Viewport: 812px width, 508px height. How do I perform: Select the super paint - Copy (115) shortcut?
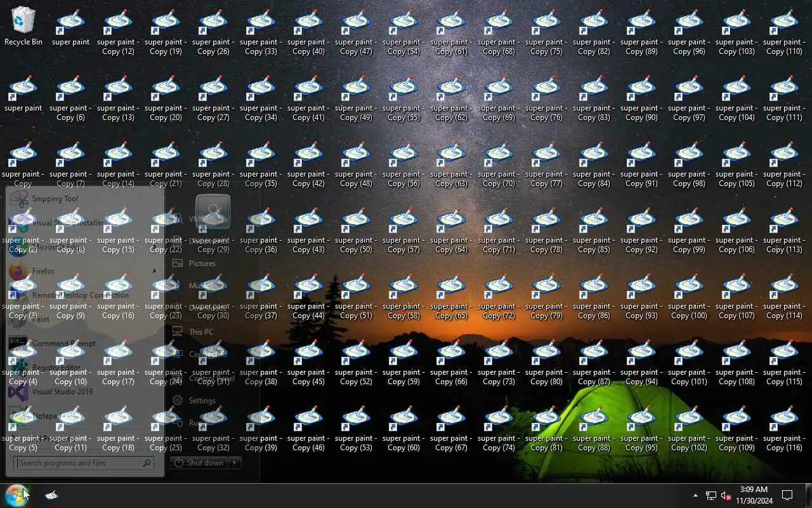click(x=784, y=363)
